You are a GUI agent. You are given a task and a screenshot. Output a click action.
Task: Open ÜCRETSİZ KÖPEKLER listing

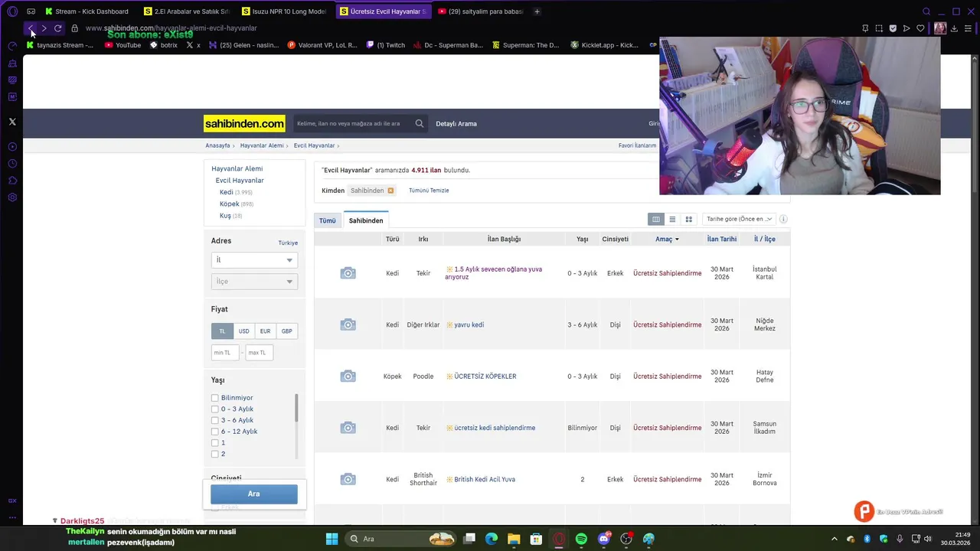coord(485,377)
